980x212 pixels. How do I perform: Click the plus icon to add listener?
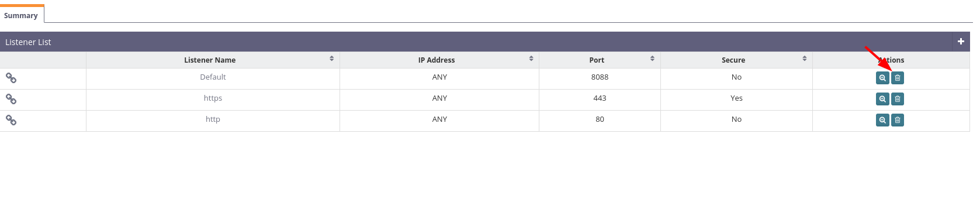(x=961, y=42)
